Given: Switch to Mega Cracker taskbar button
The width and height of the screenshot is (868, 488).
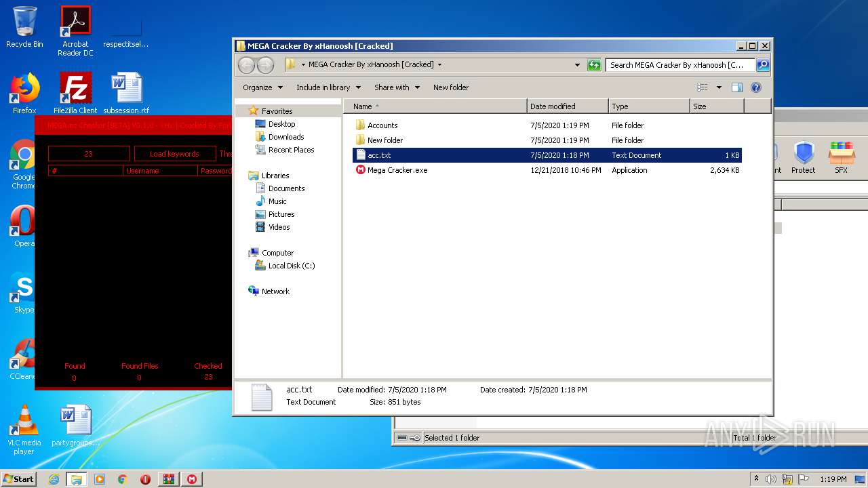Looking at the screenshot, I should [192, 479].
